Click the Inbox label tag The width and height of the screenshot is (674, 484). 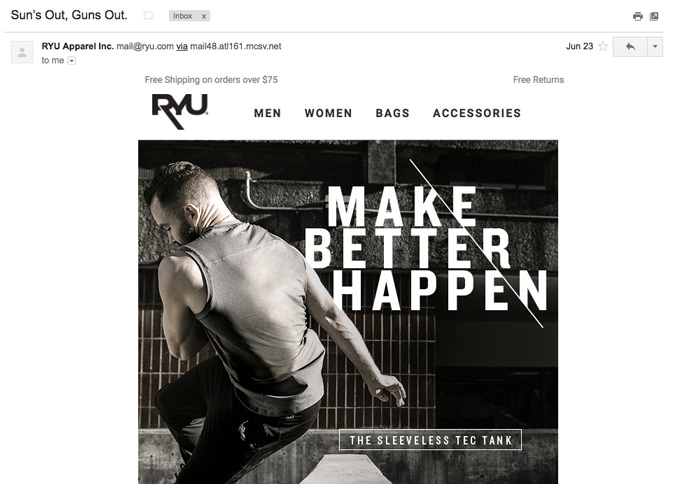point(183,16)
